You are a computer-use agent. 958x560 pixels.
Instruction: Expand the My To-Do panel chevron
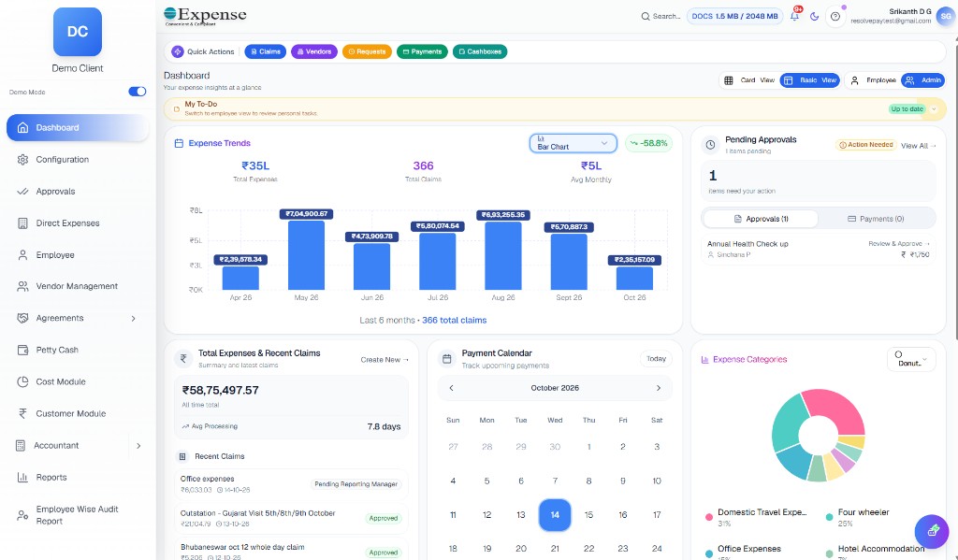(934, 109)
